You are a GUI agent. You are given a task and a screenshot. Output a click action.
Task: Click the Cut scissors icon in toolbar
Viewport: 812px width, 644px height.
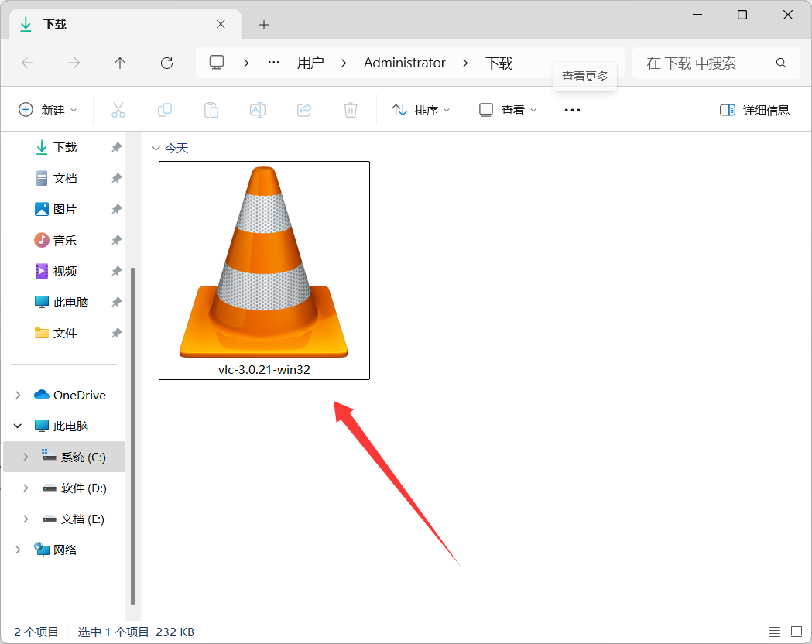click(x=118, y=110)
